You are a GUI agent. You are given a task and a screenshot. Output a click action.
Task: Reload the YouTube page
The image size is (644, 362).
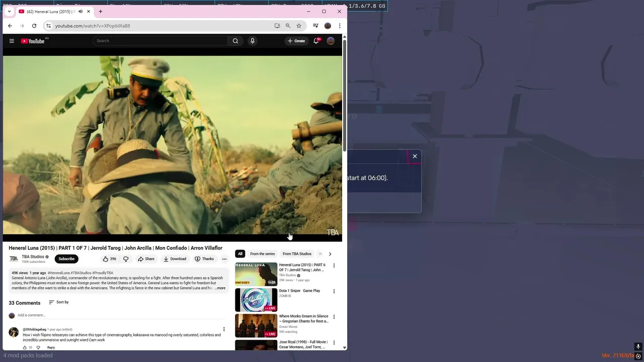coord(34,26)
